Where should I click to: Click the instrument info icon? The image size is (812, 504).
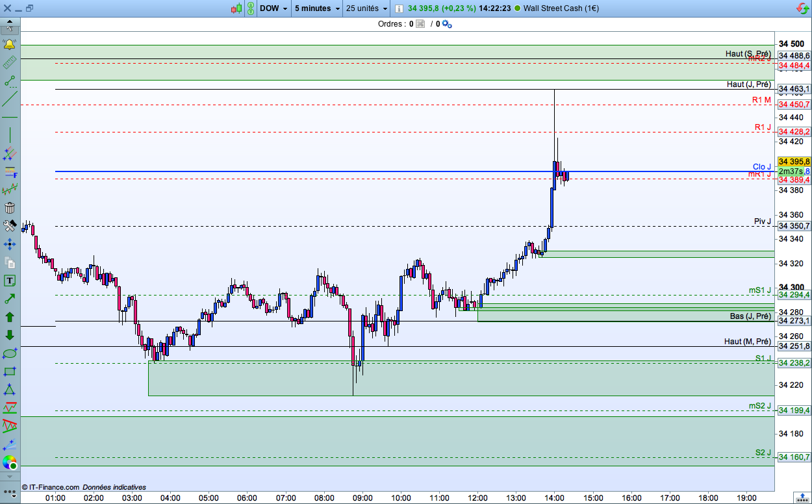pos(398,8)
